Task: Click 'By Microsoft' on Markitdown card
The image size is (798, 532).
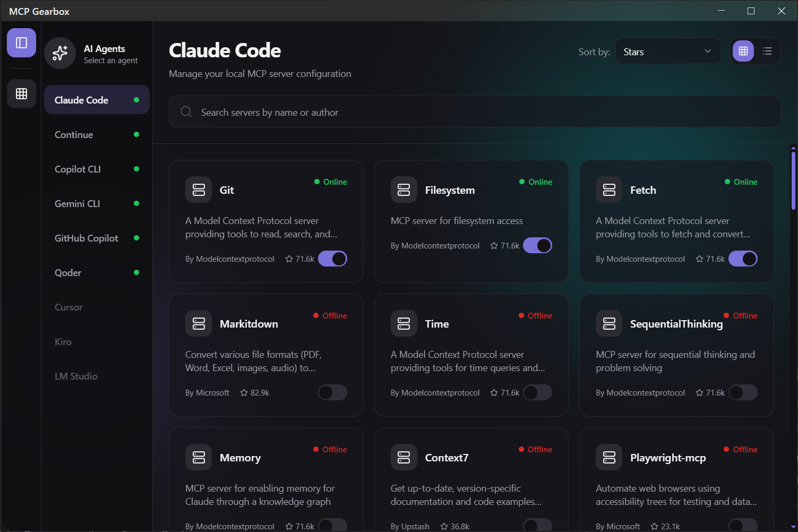Action: coord(207,393)
